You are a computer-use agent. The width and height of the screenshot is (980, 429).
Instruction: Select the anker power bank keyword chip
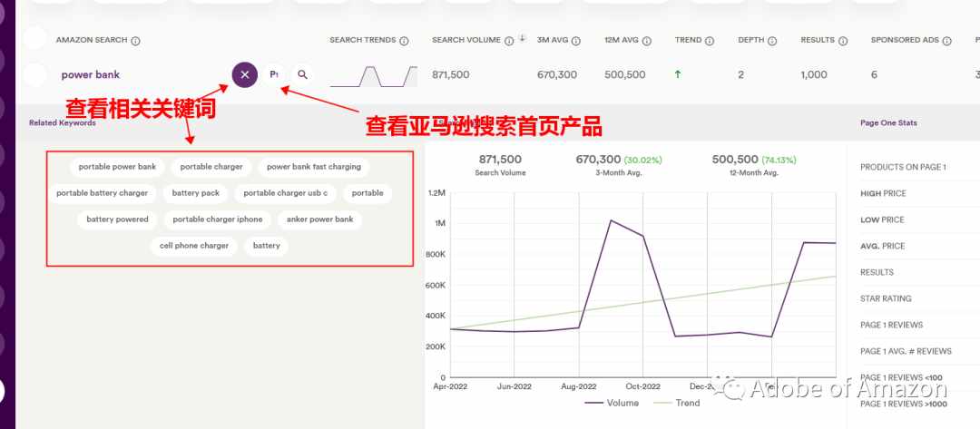320,219
